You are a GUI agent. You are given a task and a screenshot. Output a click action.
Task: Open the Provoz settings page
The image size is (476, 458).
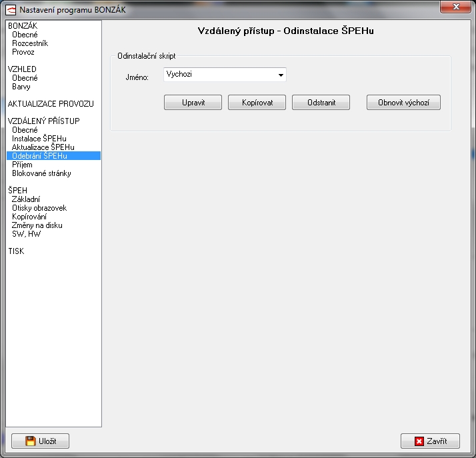coord(23,52)
